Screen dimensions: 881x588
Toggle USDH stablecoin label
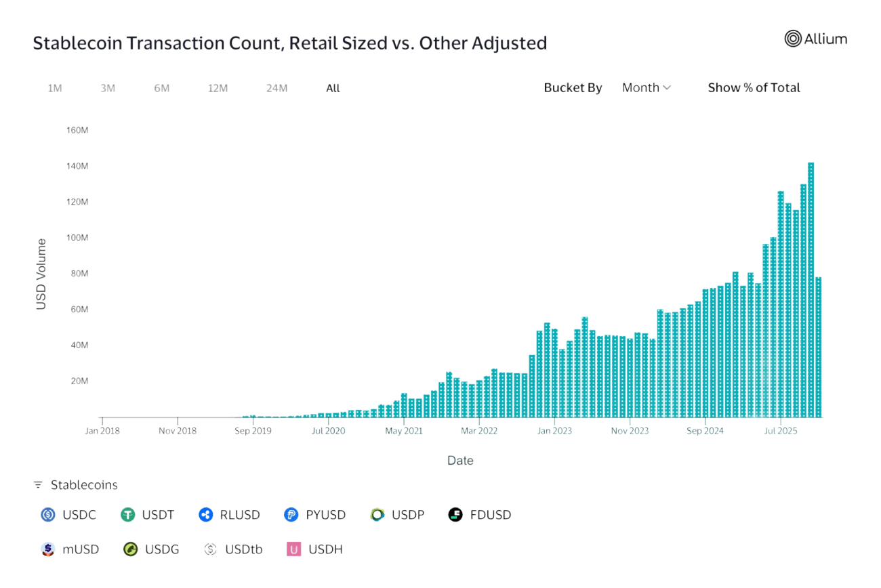point(325,549)
